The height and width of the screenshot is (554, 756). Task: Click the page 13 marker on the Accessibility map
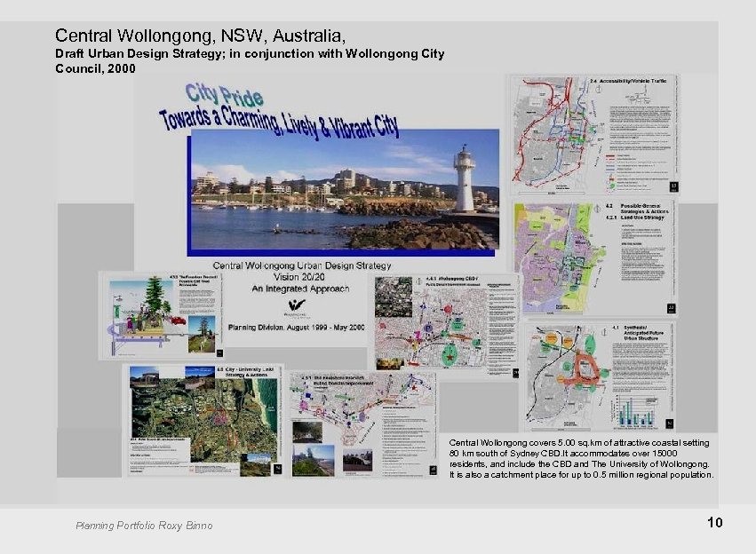(673, 186)
